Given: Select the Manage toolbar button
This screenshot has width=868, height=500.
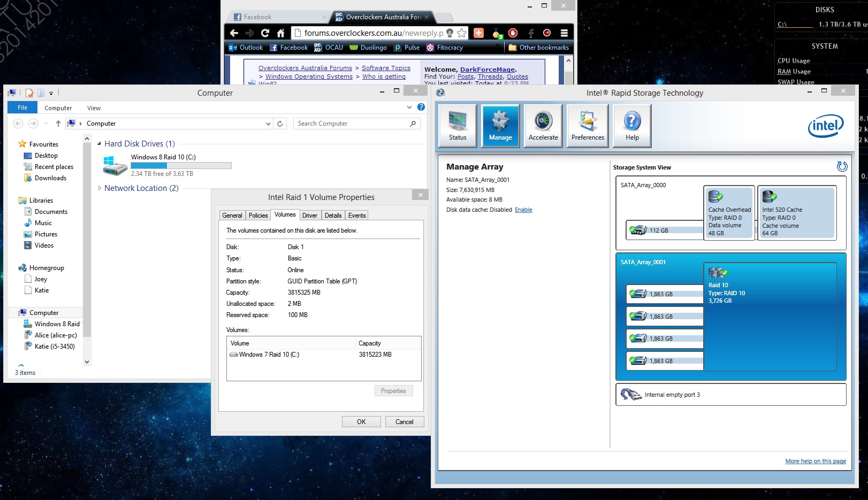Looking at the screenshot, I should 500,126.
